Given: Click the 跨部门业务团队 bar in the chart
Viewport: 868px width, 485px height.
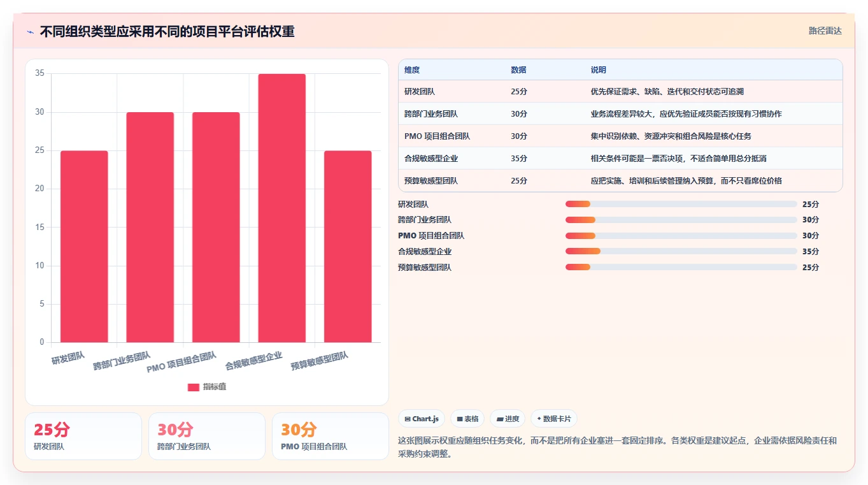Looking at the screenshot, I should [x=150, y=228].
